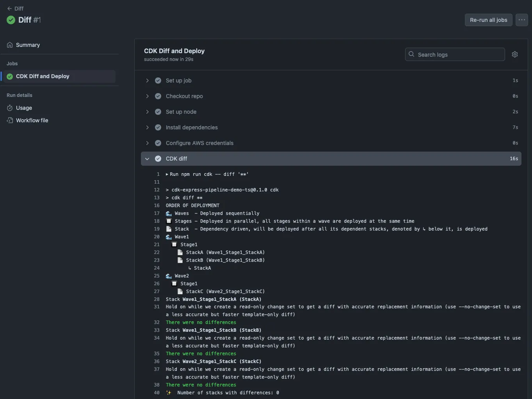Expand the Set up job step
Image resolution: width=532 pixels, height=399 pixels.
tap(331, 81)
